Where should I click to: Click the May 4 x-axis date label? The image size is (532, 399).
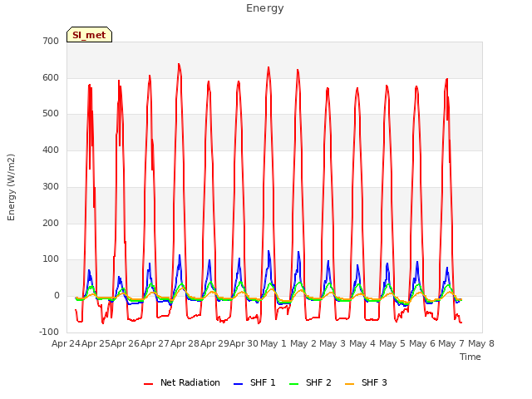(362, 343)
